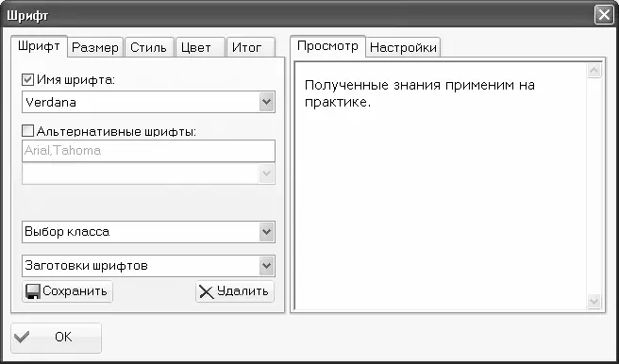The height and width of the screenshot is (364, 619).
Task: Click the X delete icon
Action: (207, 292)
